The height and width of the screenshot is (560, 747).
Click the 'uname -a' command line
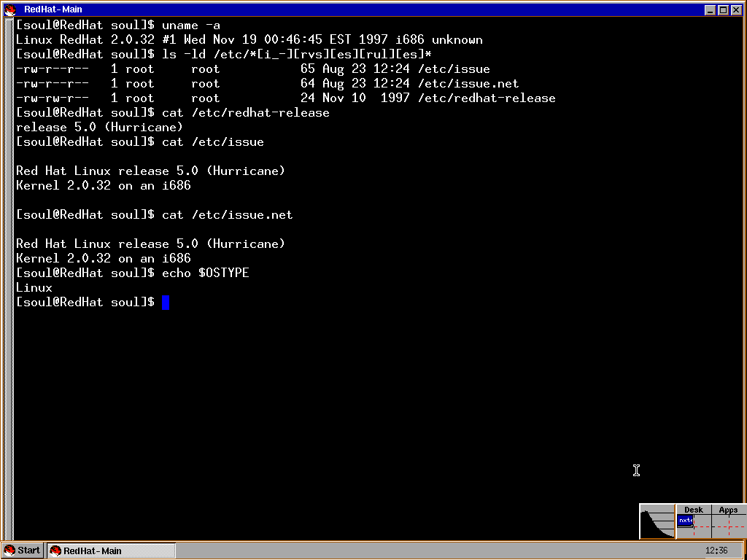(118, 26)
